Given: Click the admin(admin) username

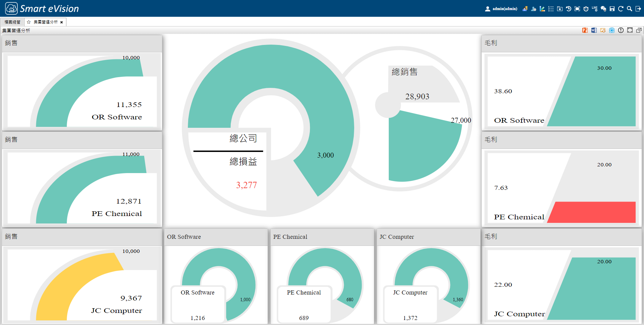Looking at the screenshot, I should pos(505,9).
